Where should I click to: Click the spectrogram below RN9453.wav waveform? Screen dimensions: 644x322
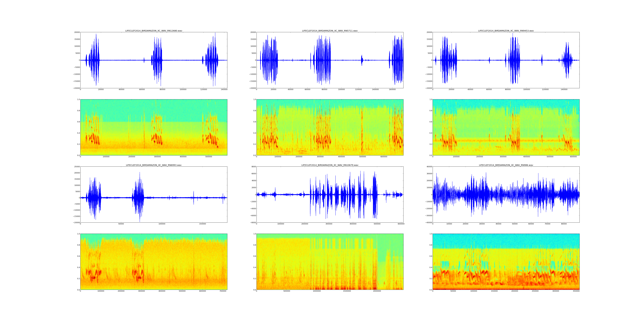pos(506,127)
